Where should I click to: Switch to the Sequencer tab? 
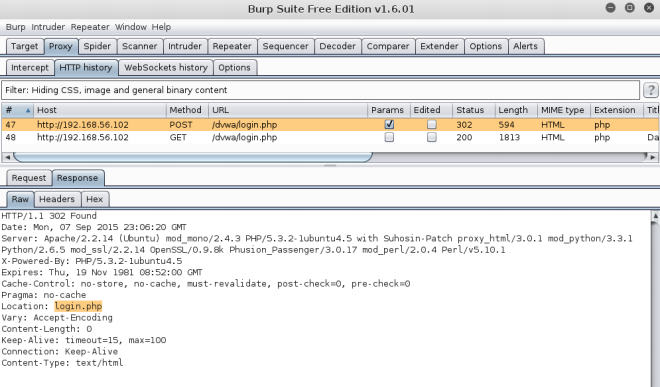tap(285, 46)
